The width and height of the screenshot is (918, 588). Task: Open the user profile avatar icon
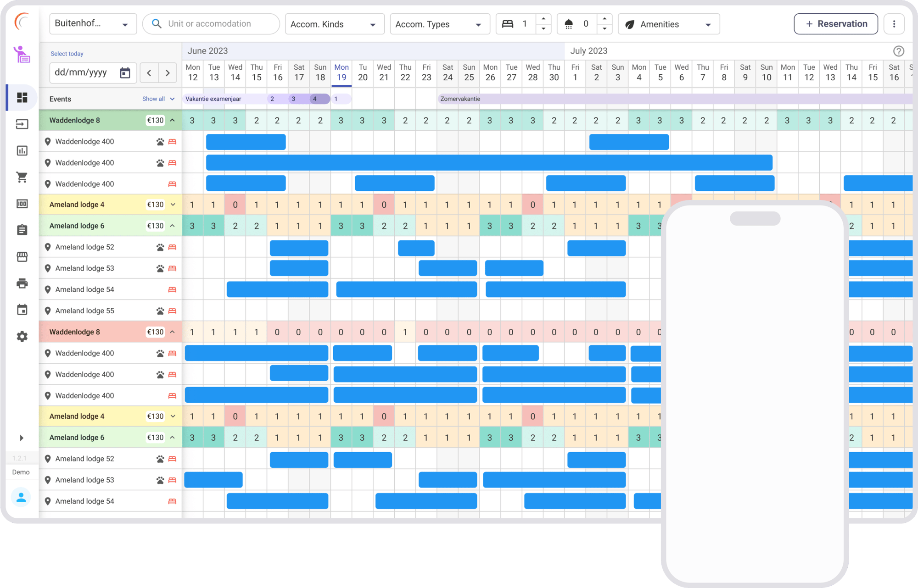(21, 497)
